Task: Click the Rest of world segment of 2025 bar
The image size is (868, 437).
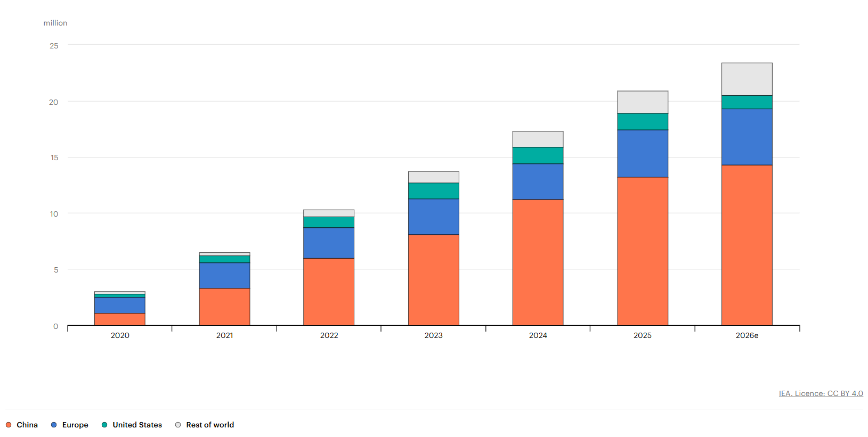Action: coord(643,102)
